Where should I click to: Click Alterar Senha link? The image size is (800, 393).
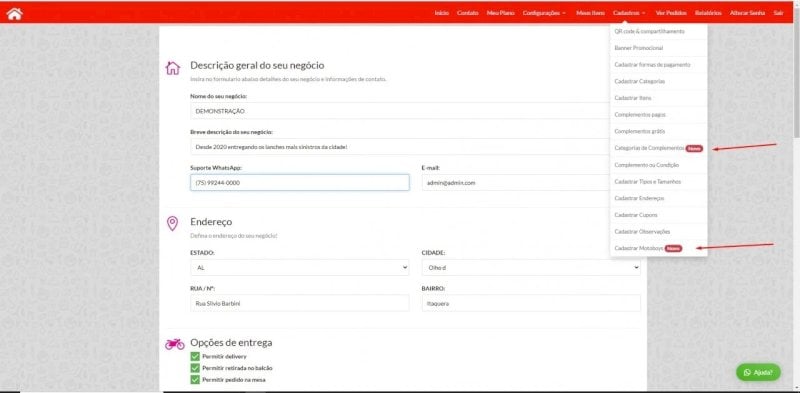pos(747,13)
